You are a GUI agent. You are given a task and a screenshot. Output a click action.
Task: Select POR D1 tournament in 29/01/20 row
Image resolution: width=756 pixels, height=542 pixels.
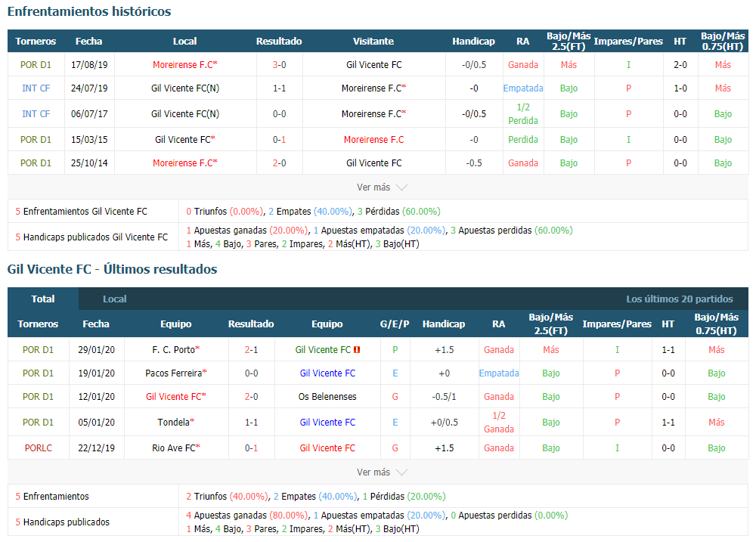coord(38,349)
